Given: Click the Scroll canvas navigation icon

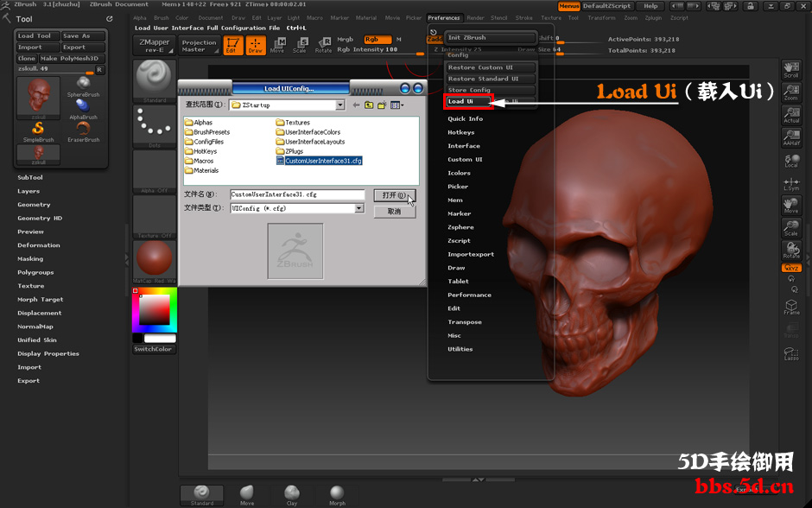Looking at the screenshot, I should [x=791, y=70].
